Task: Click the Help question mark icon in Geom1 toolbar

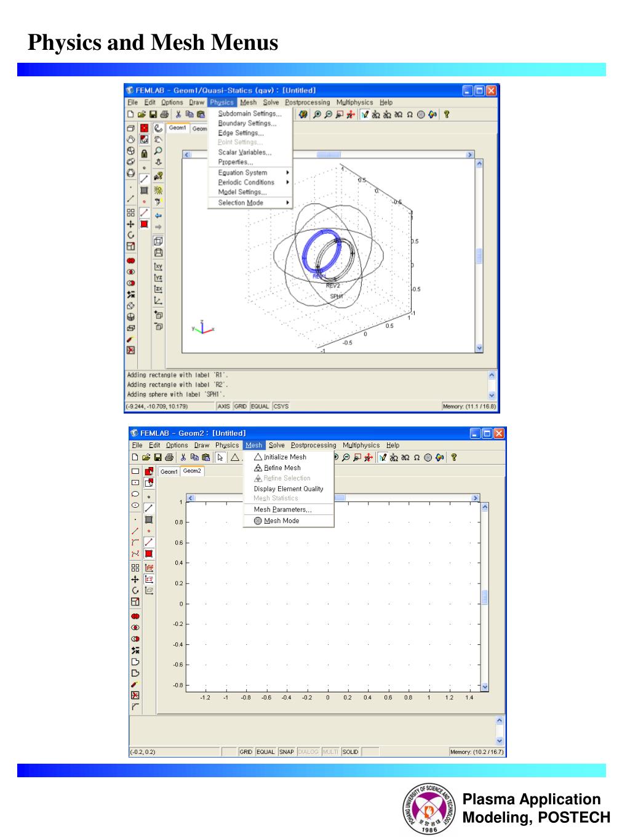Action: coord(447,114)
